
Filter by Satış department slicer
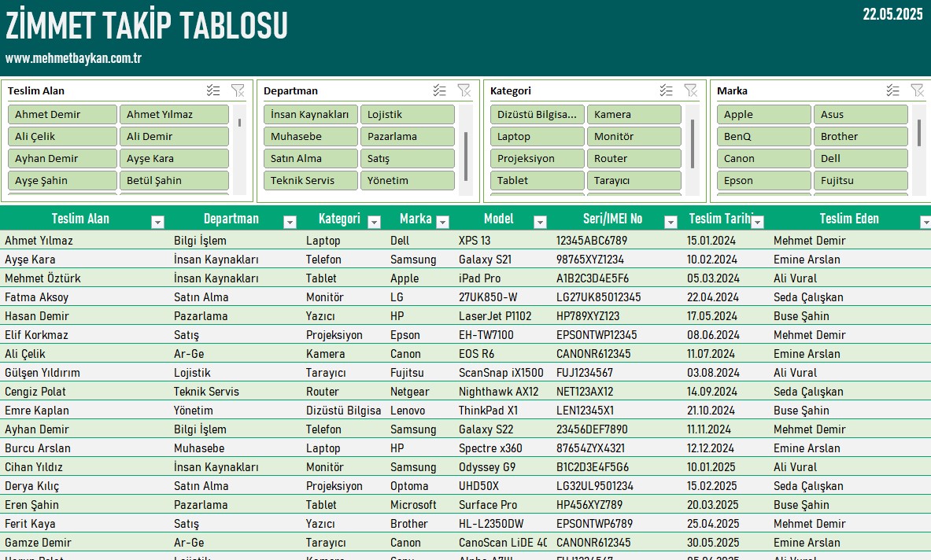(408, 158)
